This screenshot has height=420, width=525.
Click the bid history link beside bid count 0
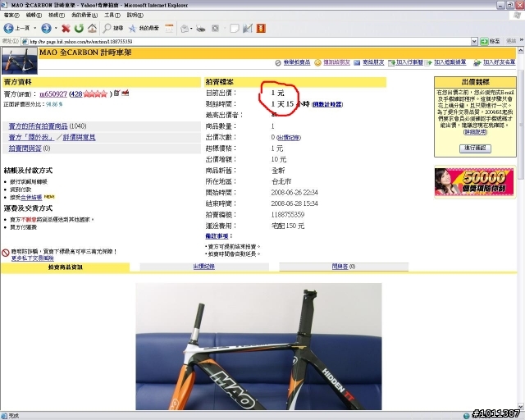coord(289,138)
